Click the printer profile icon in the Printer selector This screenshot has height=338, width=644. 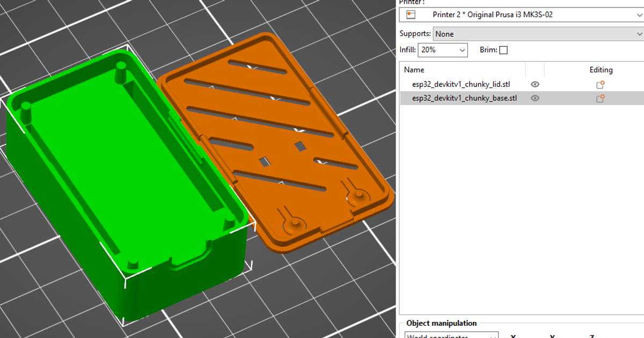411,14
